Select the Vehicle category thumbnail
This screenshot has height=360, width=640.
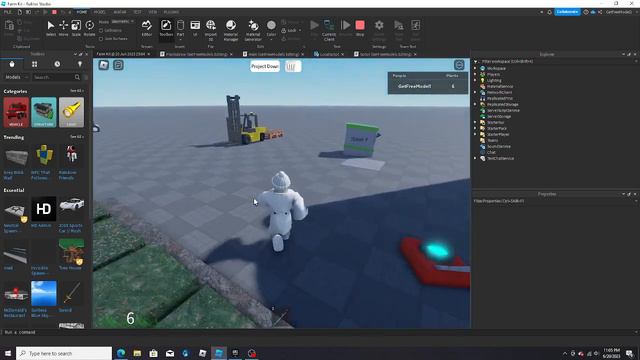(16, 112)
